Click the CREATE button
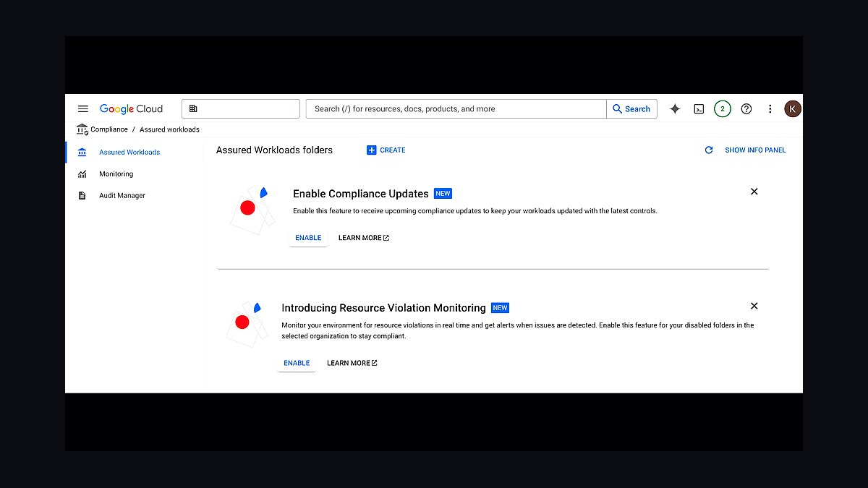 click(386, 150)
